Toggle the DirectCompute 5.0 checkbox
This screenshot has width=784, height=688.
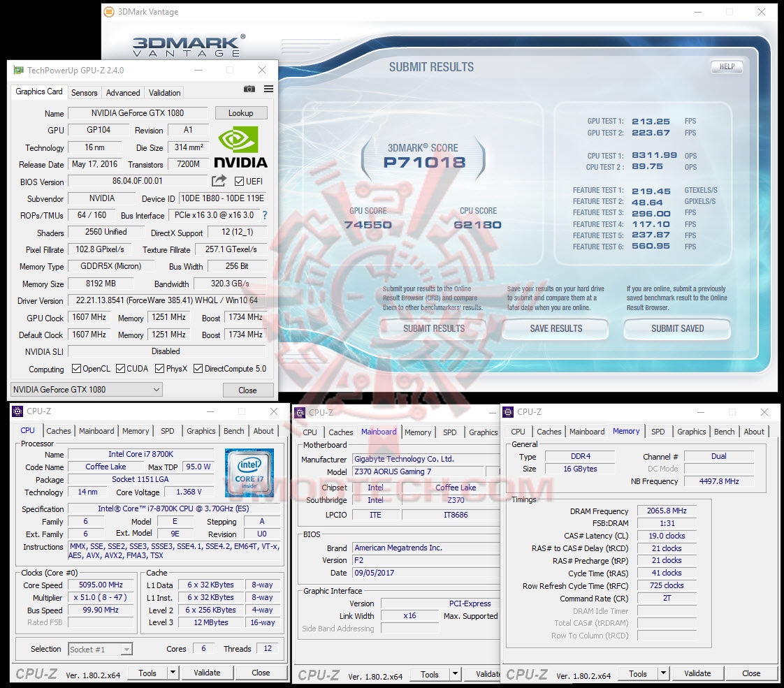198,369
